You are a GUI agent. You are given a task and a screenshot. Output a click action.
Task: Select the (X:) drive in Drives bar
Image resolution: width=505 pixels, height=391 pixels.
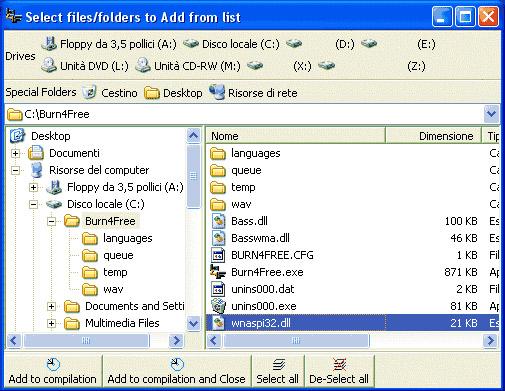pyautogui.click(x=279, y=66)
